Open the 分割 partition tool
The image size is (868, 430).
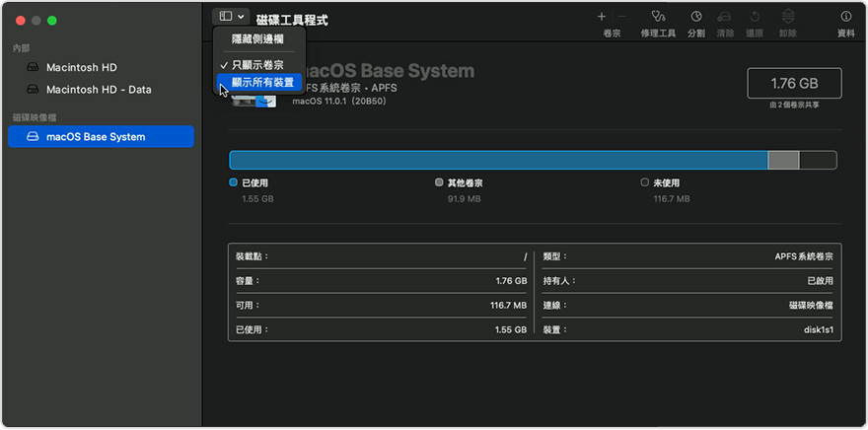pos(696,17)
